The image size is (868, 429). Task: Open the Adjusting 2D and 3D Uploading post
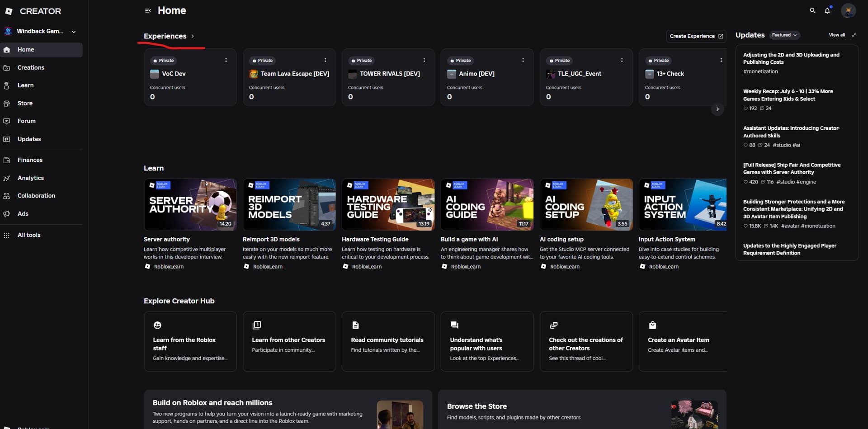tap(791, 58)
